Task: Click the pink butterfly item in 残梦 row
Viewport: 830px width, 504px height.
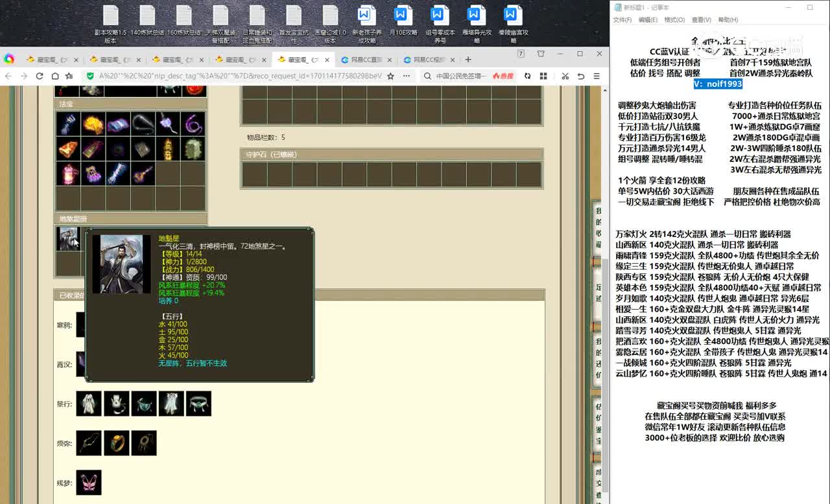Action: click(89, 483)
